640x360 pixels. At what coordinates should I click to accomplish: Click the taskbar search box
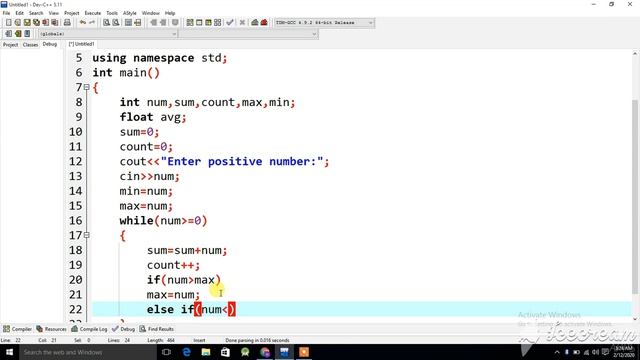pos(87,352)
